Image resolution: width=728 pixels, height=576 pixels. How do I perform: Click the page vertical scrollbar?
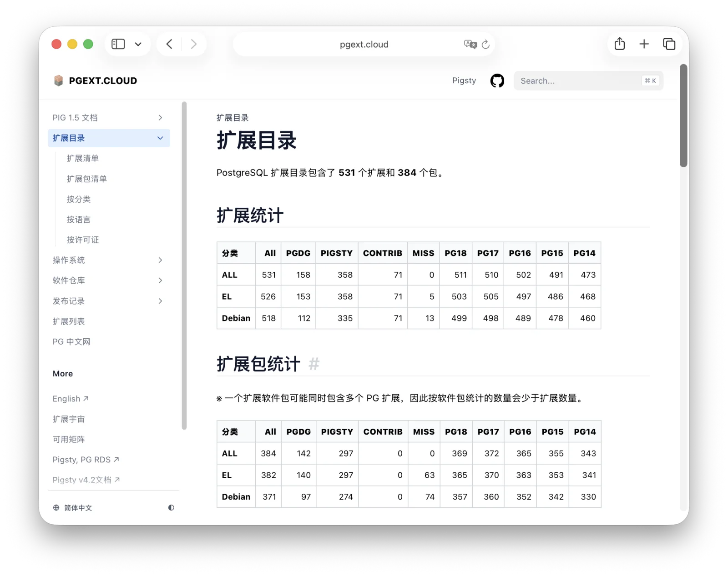click(683, 116)
